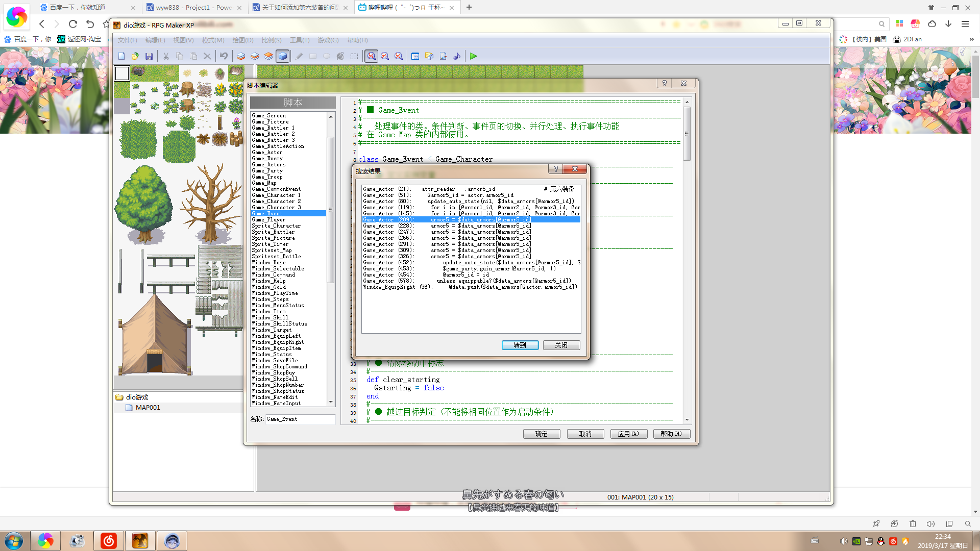980x551 pixels.
Task: Click the Undo arrow icon
Action: [x=224, y=56]
